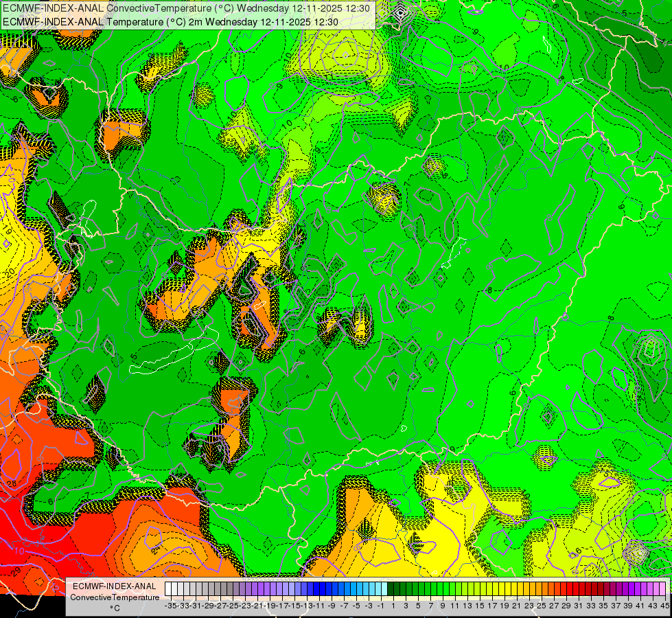Click the 20 contour label on the left edge
The width and height of the screenshot is (672, 618).
(x=10, y=272)
